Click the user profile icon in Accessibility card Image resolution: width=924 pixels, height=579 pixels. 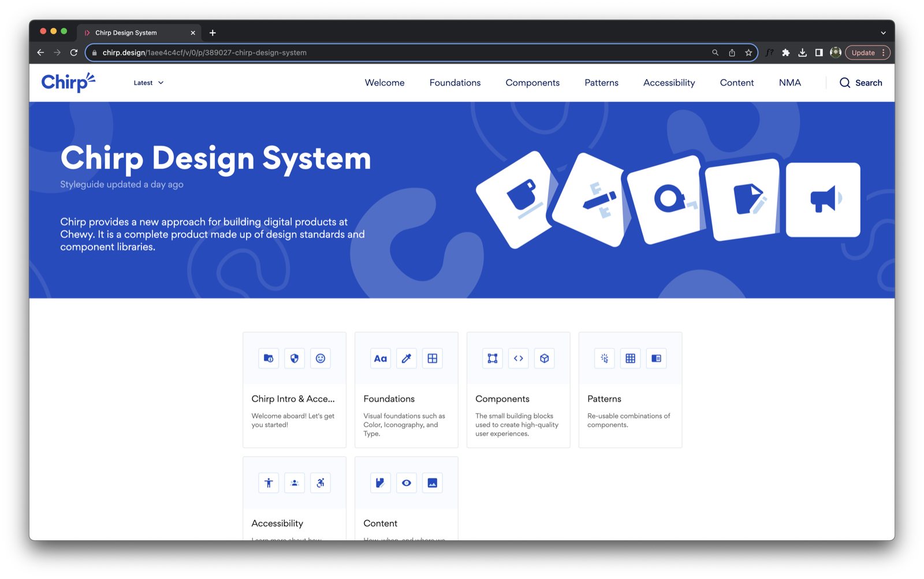(295, 483)
